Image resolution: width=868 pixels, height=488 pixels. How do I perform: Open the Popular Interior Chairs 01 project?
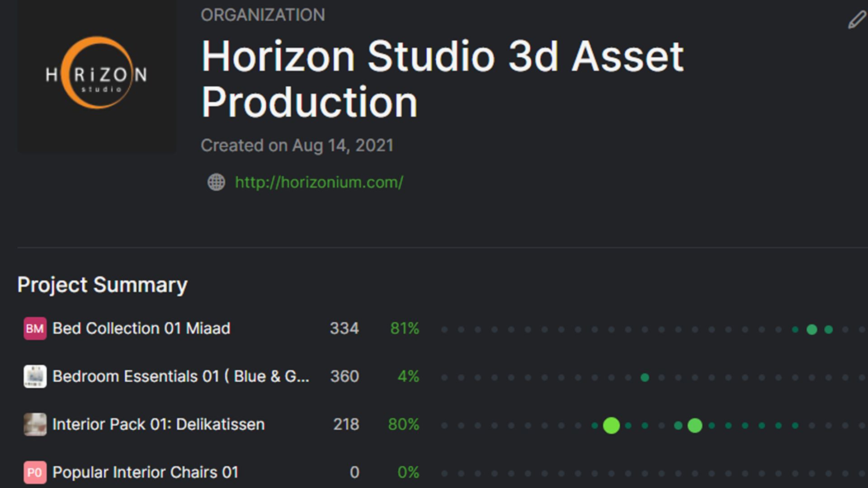145,472
